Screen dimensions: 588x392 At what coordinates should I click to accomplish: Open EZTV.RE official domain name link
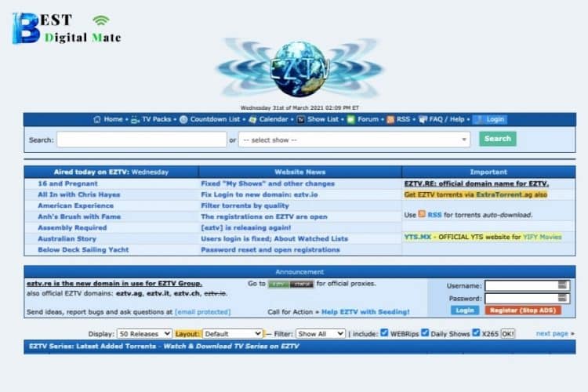[476, 183]
